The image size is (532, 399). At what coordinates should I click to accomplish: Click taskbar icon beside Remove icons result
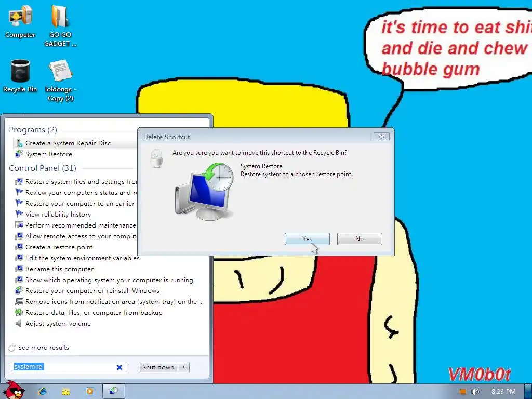coord(19,301)
